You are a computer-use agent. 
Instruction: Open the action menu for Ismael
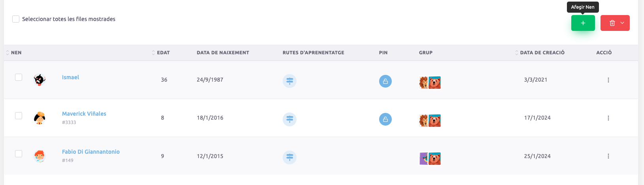click(x=608, y=80)
